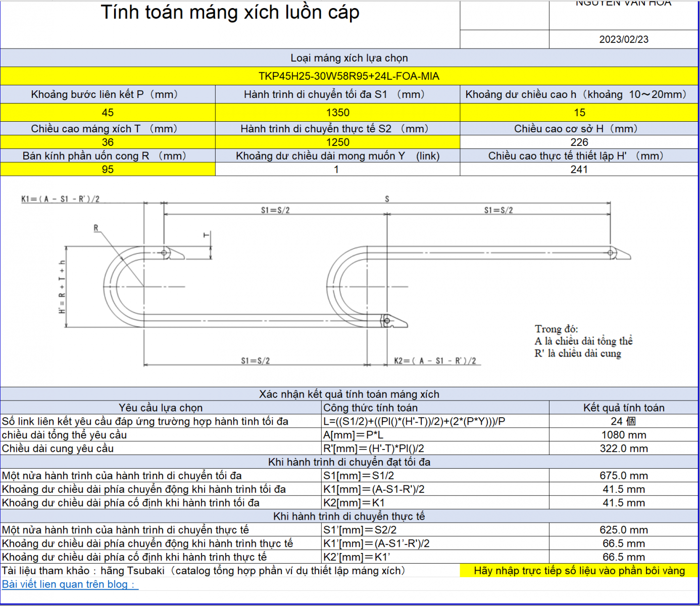
Task: Click pitch P value cell 45
Action: coord(108,112)
